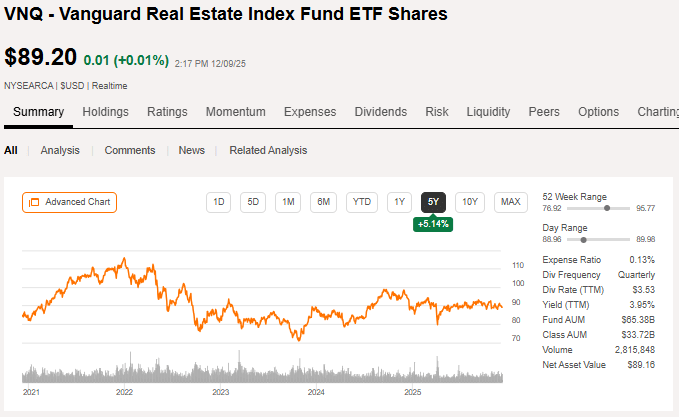Image resolution: width=679 pixels, height=417 pixels.
Task: Switch to the Dividends tab
Action: tap(381, 112)
